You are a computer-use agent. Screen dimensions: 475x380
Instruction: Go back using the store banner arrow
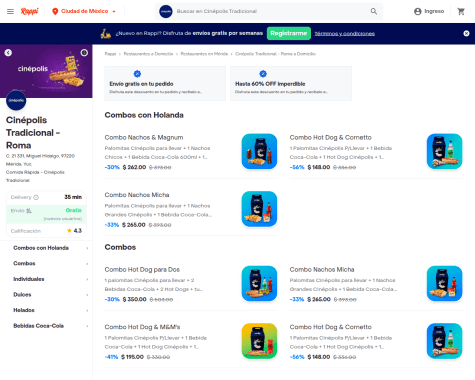point(8,53)
